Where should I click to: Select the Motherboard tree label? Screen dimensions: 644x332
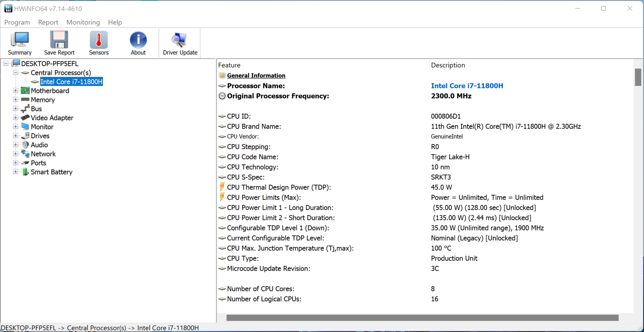(50, 91)
